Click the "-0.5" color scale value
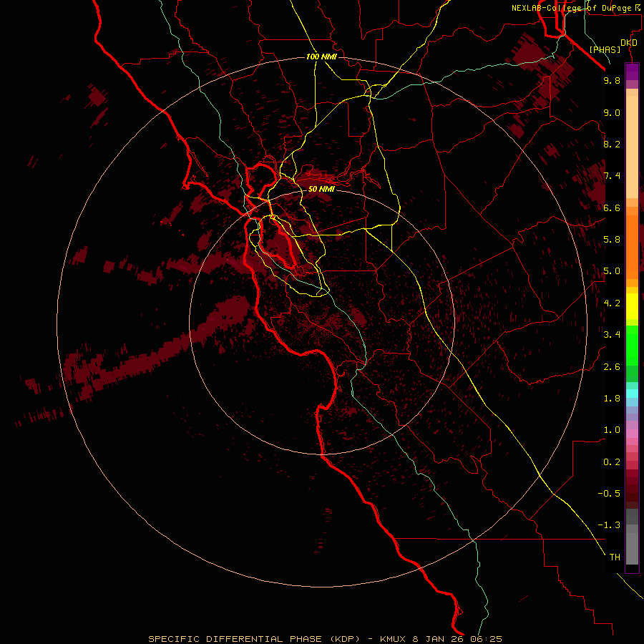The width and height of the screenshot is (644, 644). [x=609, y=494]
